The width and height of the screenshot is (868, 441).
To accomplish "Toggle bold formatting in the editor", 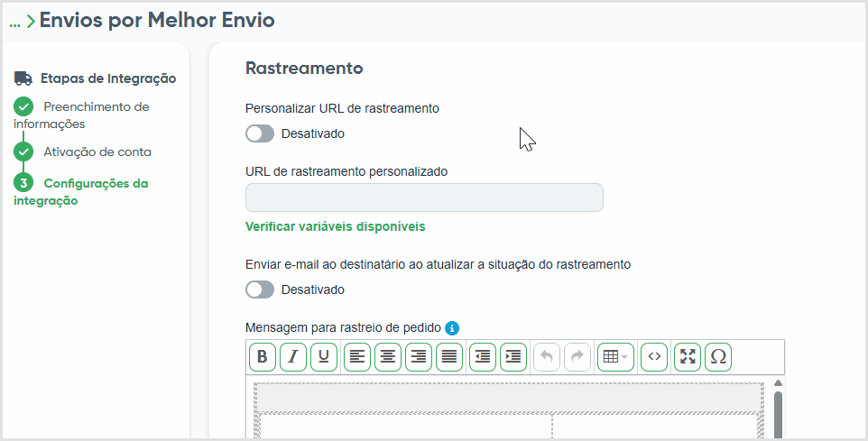I will [263, 357].
